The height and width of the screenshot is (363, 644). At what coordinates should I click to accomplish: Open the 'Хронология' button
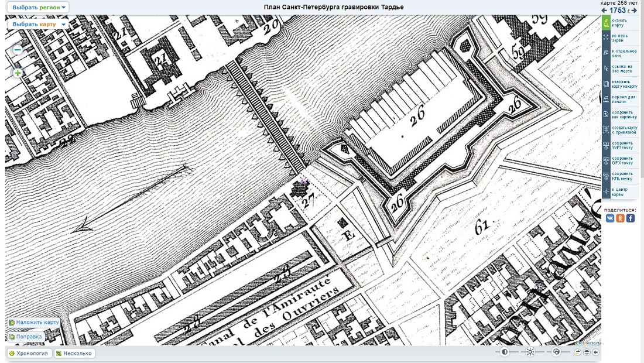[29, 353]
